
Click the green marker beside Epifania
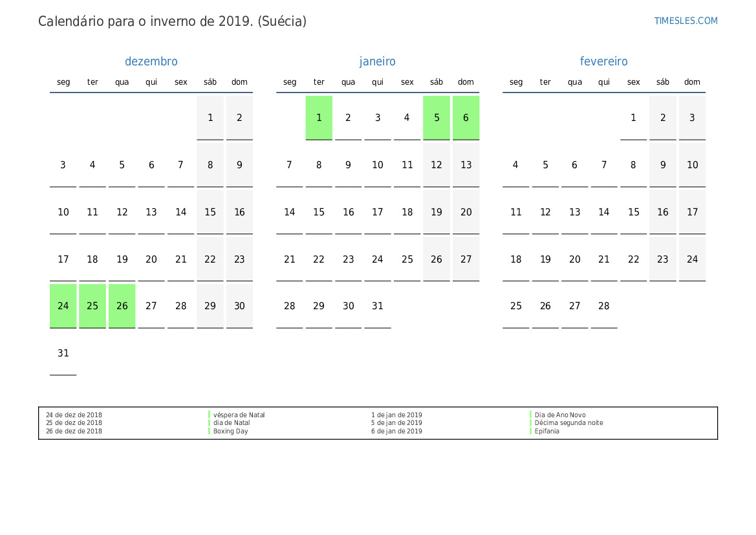(531, 431)
